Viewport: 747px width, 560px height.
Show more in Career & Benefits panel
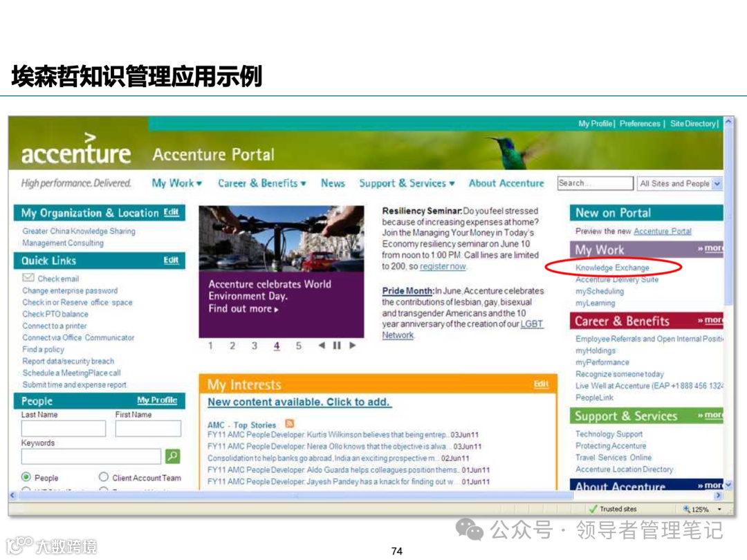pos(710,320)
